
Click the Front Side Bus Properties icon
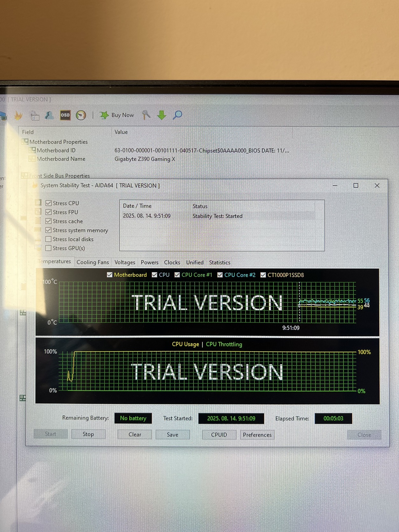pyautogui.click(x=24, y=175)
